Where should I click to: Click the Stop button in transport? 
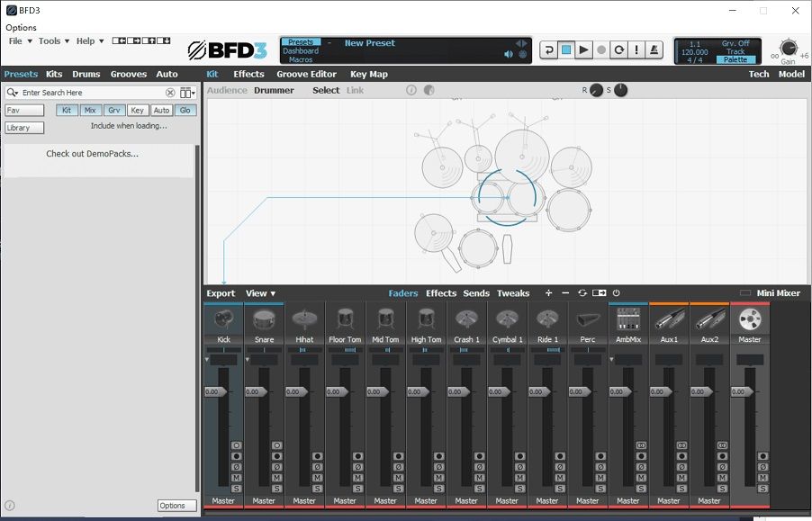[566, 49]
